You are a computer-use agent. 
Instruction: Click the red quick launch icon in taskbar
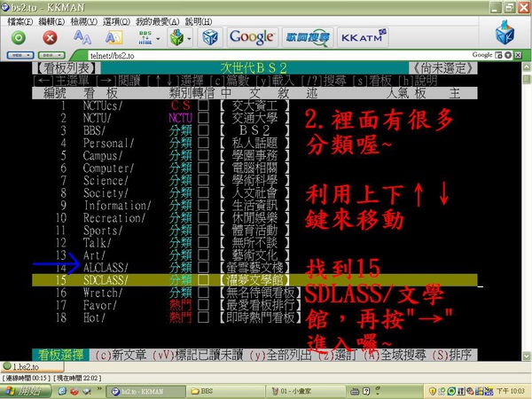74,391
